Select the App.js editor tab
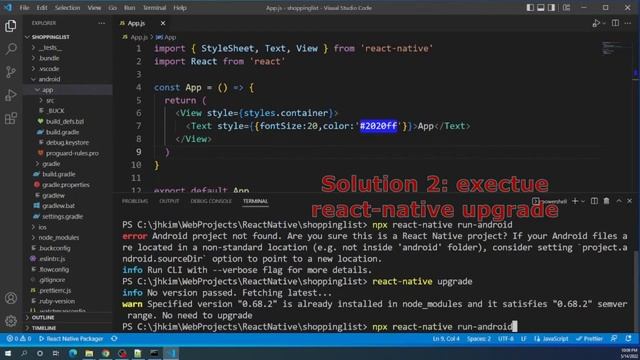Screen dimensions: 640x360 (x=136, y=23)
